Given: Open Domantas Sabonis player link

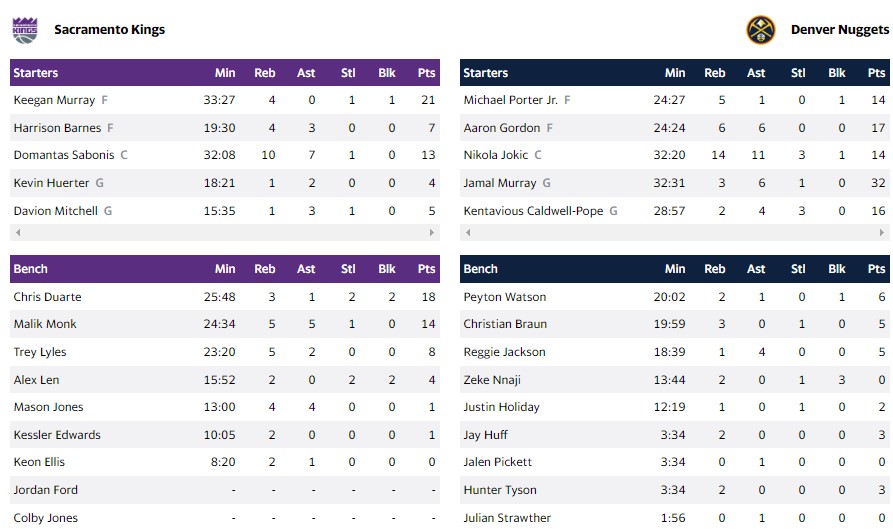Looking at the screenshot, I should (64, 155).
